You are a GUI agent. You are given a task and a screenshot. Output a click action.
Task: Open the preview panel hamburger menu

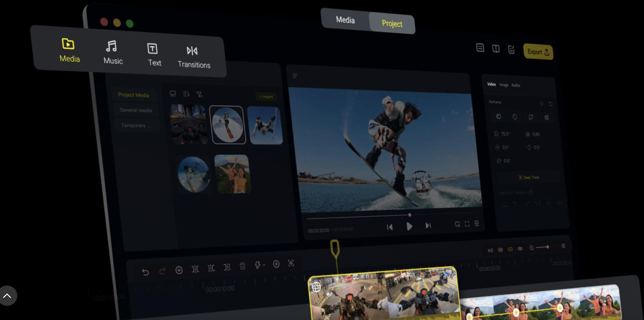tap(295, 76)
